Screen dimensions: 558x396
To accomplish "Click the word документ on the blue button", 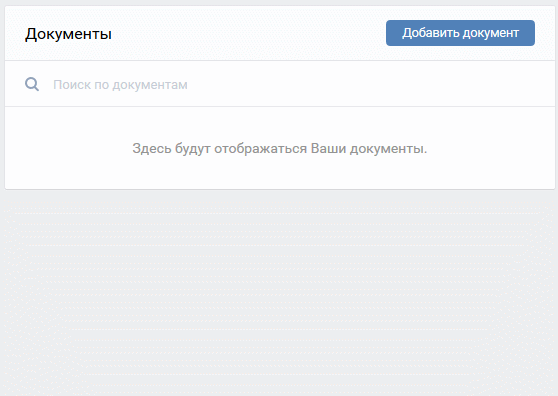I will click(491, 33).
